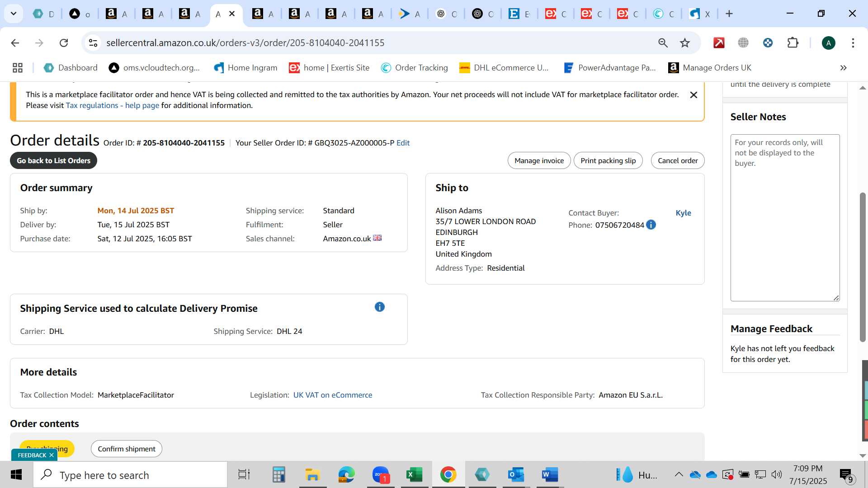Open Manage Orders UK bookmark

tap(710, 68)
